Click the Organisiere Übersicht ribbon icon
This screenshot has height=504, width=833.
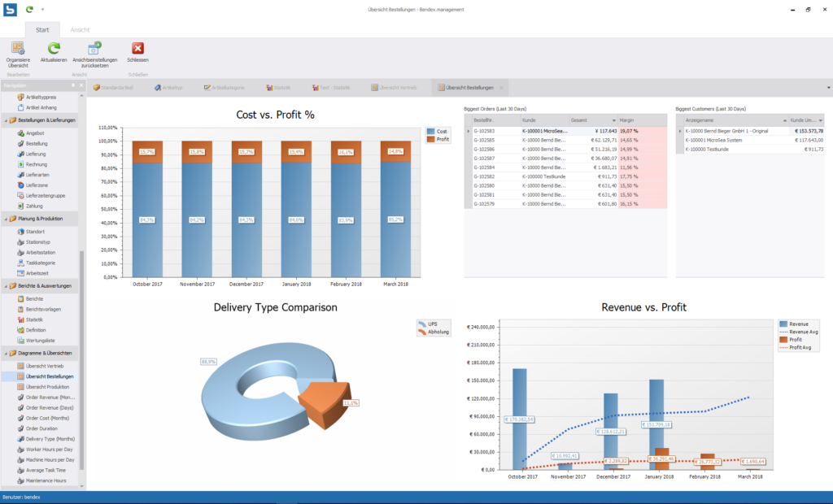point(18,50)
